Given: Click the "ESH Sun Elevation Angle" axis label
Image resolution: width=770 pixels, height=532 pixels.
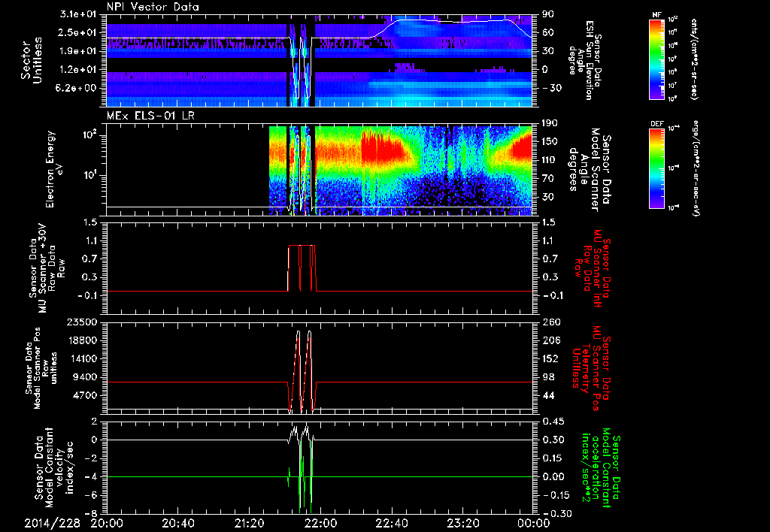Looking at the screenshot, I should click(x=585, y=60).
